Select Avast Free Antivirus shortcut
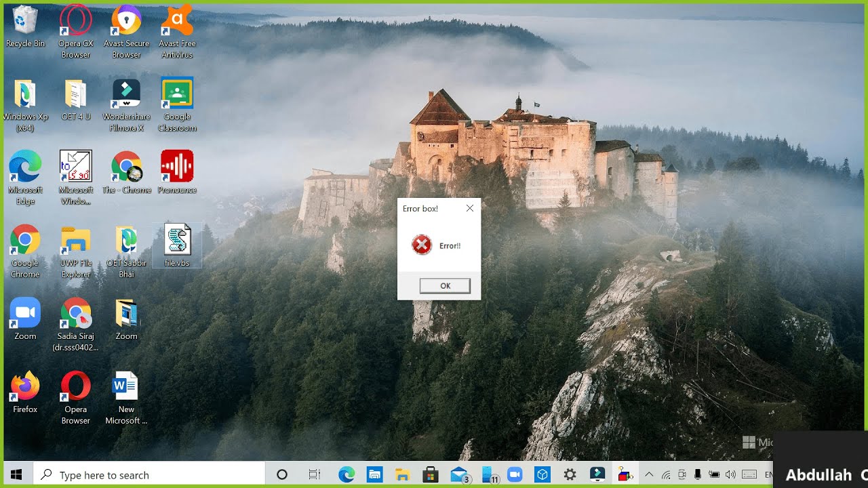The image size is (868, 488). pos(177,32)
